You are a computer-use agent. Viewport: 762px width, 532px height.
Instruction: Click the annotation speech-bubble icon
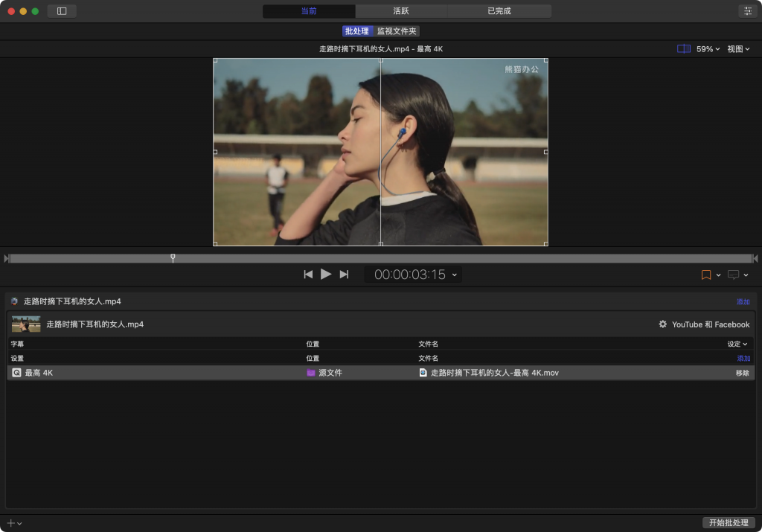click(734, 275)
